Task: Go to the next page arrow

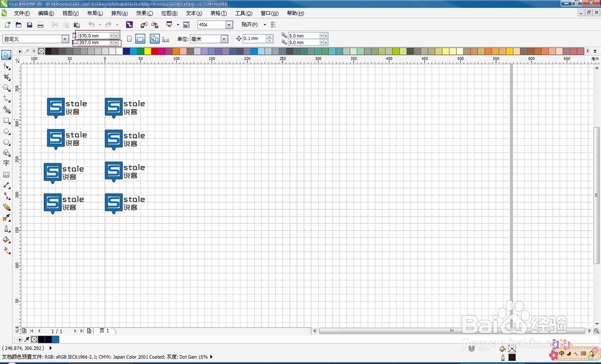Action: [x=75, y=331]
